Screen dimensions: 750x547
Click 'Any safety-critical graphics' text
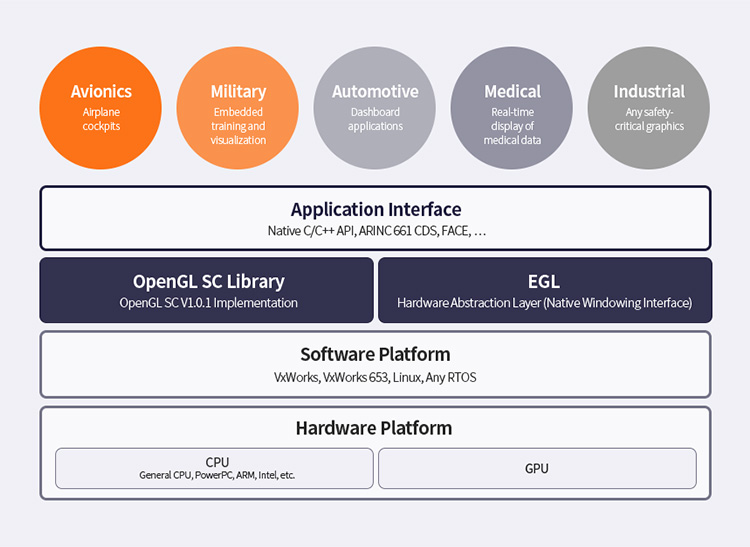click(649, 119)
